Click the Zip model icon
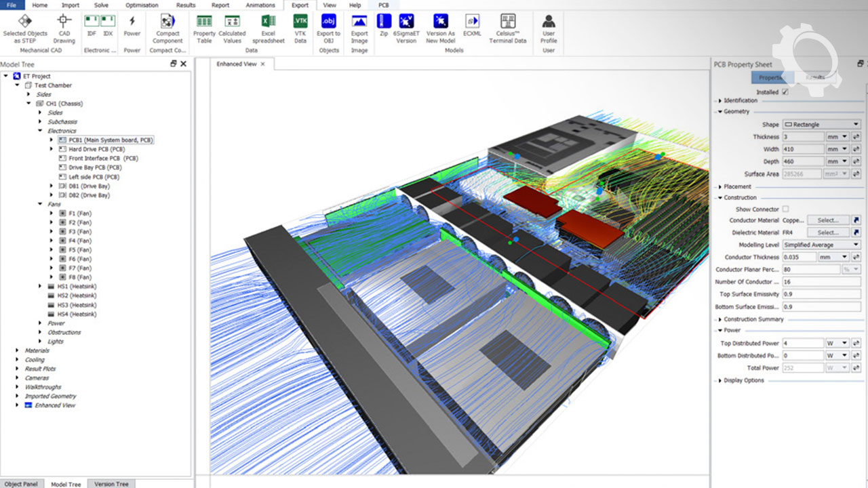The height and width of the screenshot is (488, 868). pos(384,22)
